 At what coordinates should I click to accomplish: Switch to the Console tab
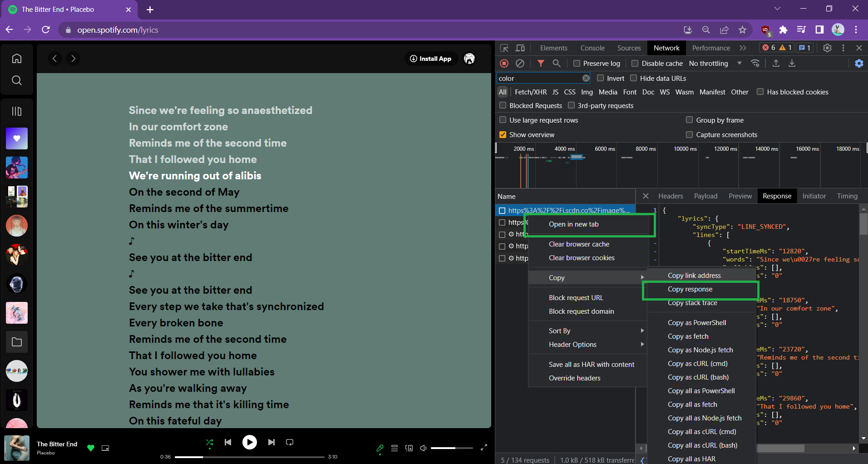592,48
